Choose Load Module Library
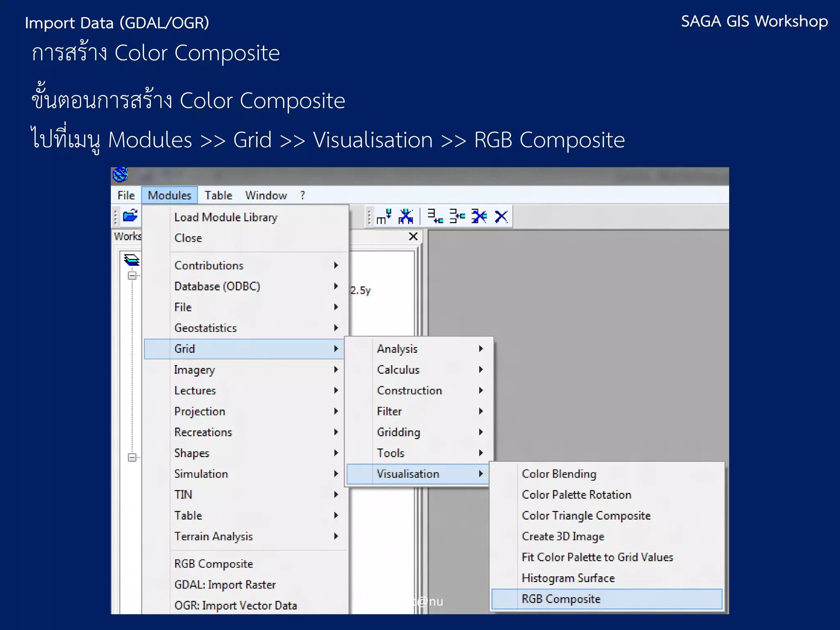The image size is (840, 630). point(246,217)
